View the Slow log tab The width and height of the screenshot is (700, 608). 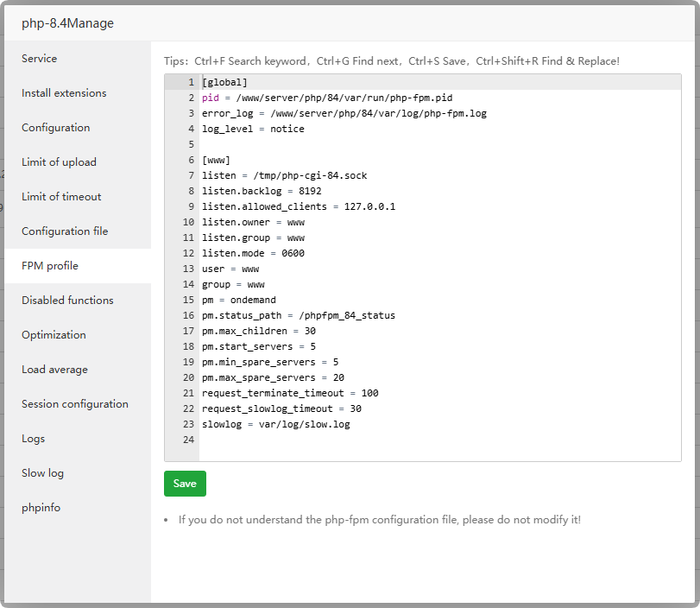click(x=43, y=473)
